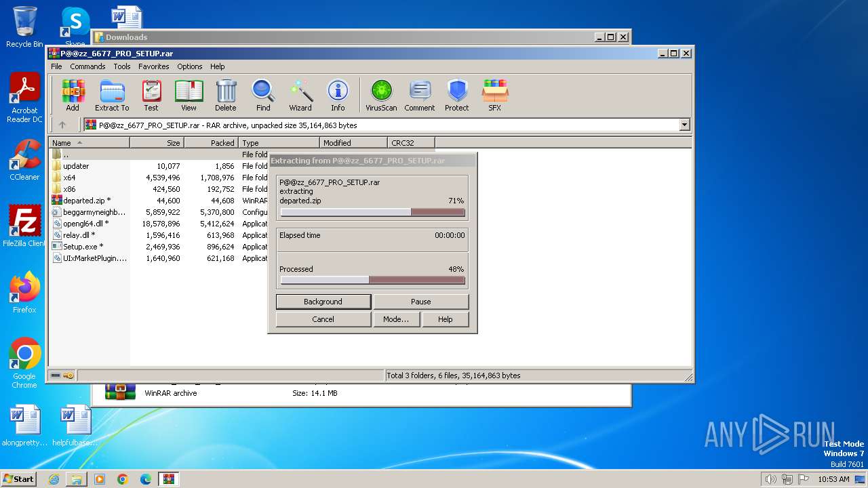Open the Options menu
The width and height of the screenshot is (868, 488).
[190, 66]
